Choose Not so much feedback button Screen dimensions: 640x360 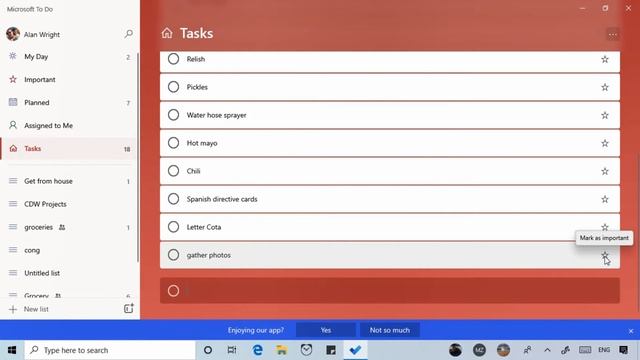coord(390,330)
